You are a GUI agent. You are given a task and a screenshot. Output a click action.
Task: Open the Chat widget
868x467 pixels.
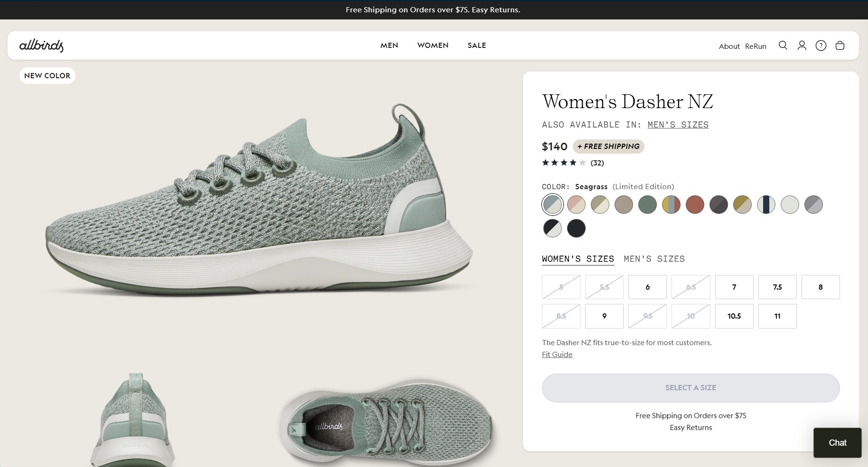(x=838, y=443)
